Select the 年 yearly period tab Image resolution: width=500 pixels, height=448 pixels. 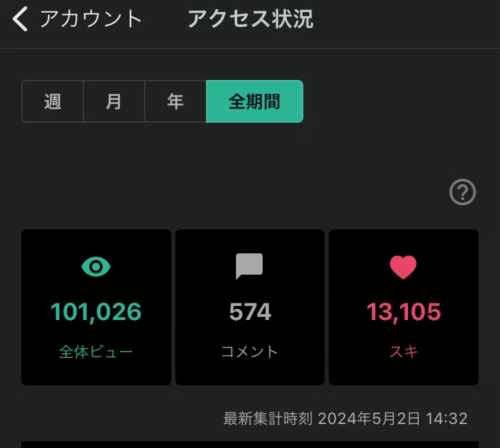click(x=175, y=101)
